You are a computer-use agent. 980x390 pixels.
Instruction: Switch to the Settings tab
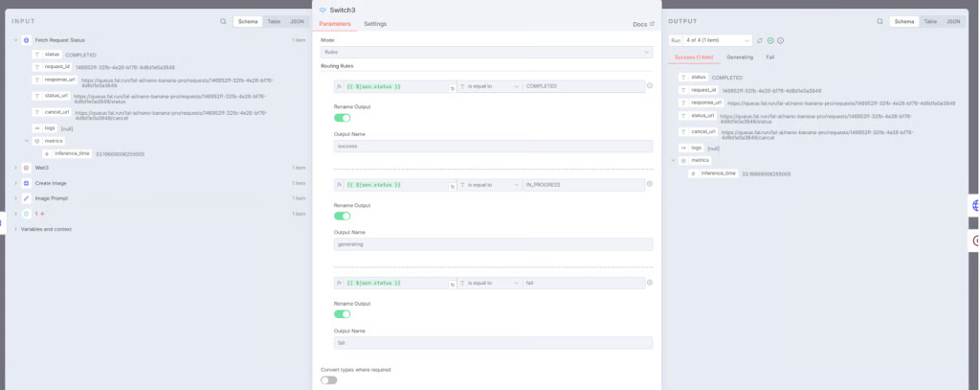point(375,24)
